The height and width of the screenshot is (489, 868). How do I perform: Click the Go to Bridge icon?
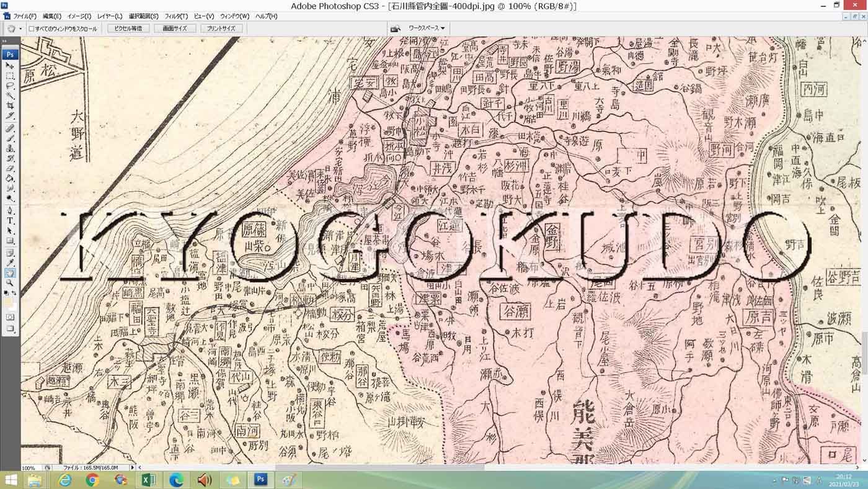pos(394,29)
